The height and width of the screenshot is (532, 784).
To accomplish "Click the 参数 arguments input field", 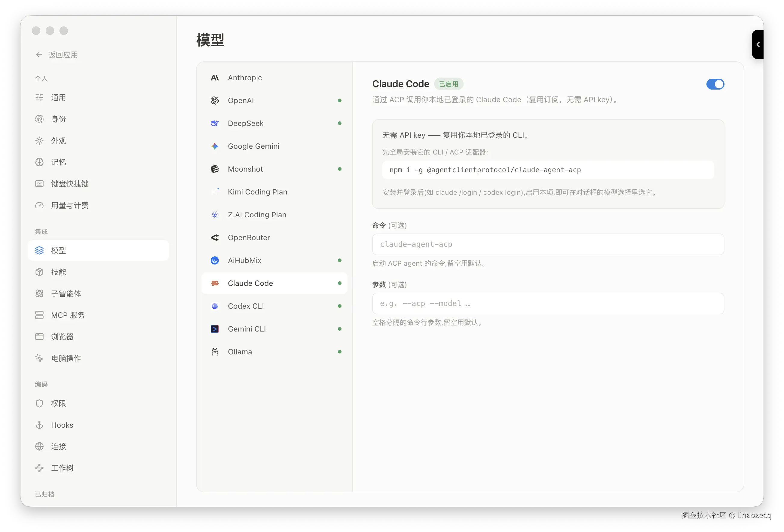I will point(548,304).
